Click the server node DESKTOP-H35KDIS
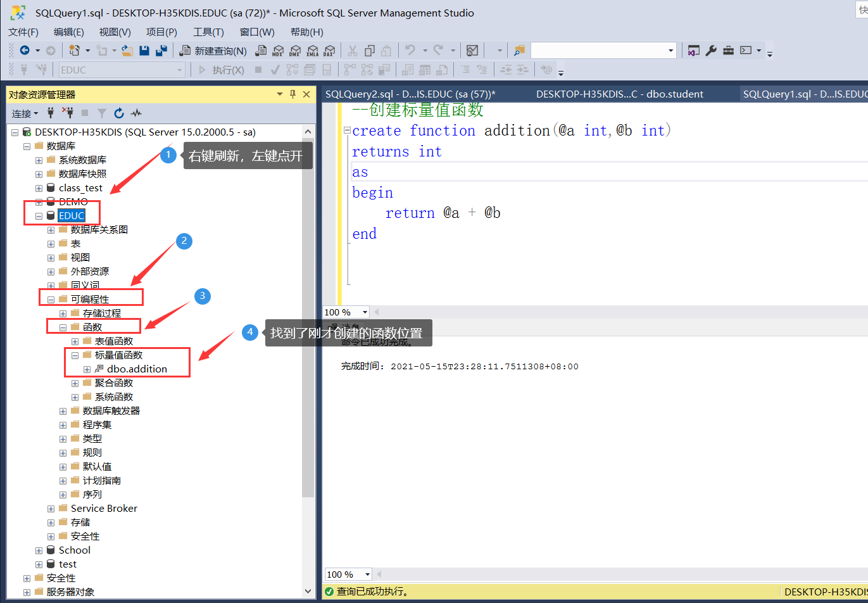This screenshot has height=603, width=868. (145, 132)
